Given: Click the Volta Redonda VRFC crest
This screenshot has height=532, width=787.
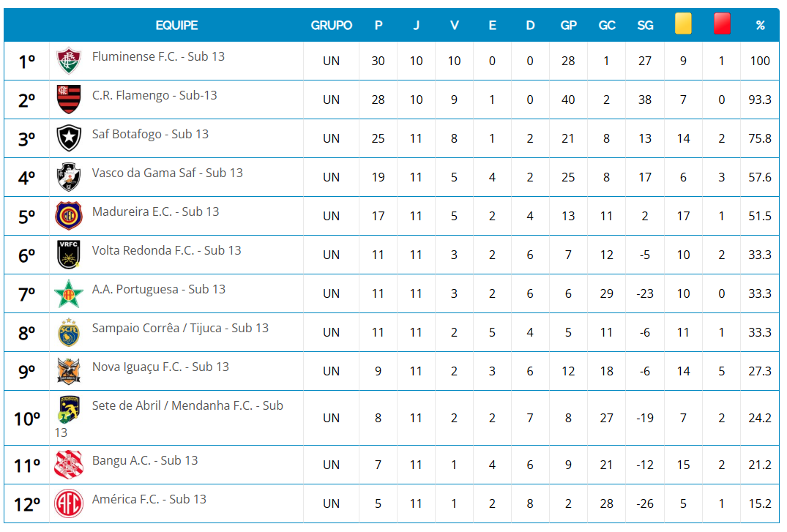Looking at the screenshot, I should point(68,255).
